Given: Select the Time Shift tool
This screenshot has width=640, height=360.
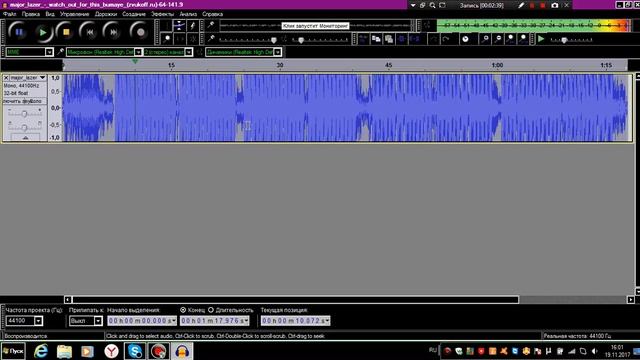Looking at the screenshot, I should [x=179, y=39].
